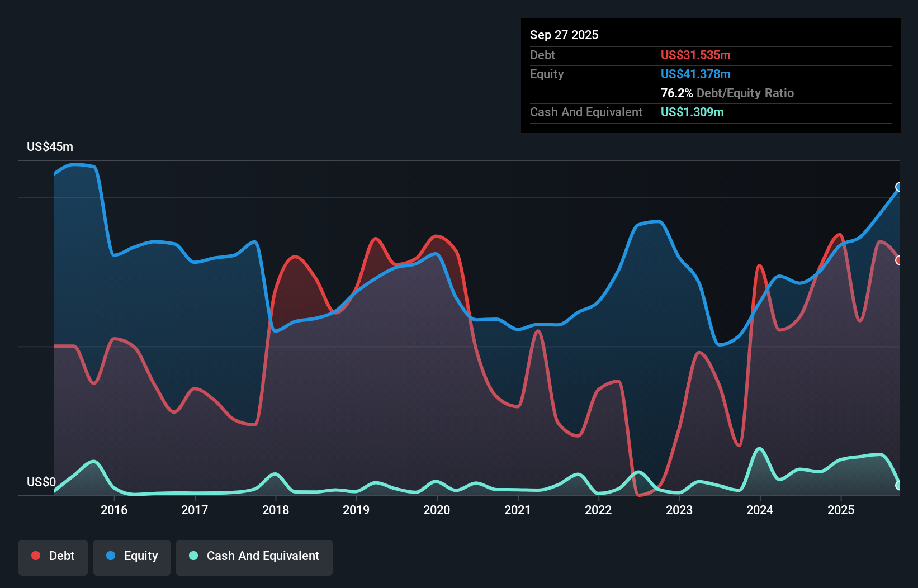The height and width of the screenshot is (588, 918).
Task: Click the Equity label in the tooltip
Action: coord(547,74)
